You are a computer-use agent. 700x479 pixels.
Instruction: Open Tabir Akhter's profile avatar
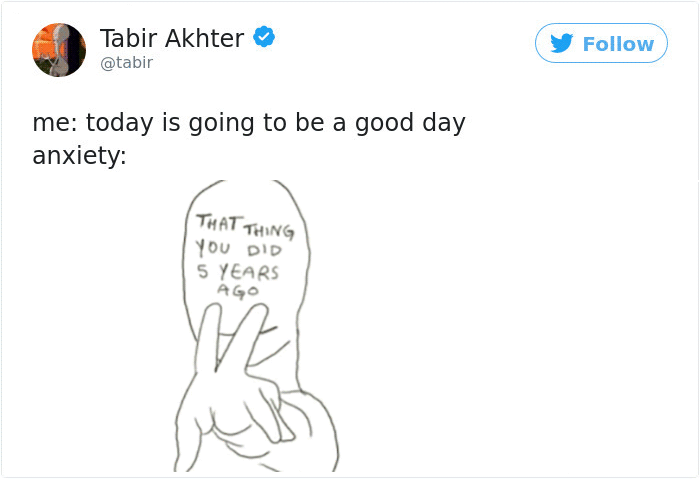tap(59, 50)
